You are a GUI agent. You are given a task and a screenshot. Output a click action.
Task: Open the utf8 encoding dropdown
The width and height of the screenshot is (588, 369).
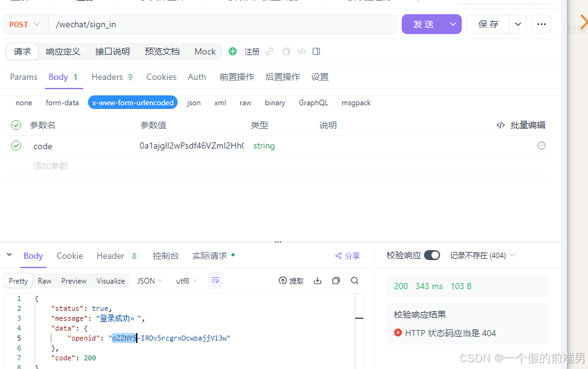coord(186,280)
